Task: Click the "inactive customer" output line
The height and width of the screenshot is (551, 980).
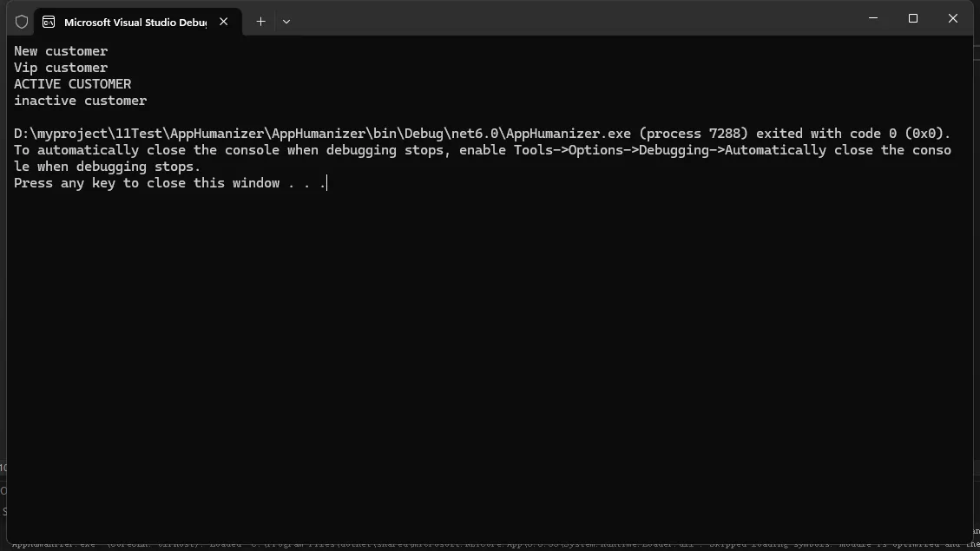Action: click(80, 101)
